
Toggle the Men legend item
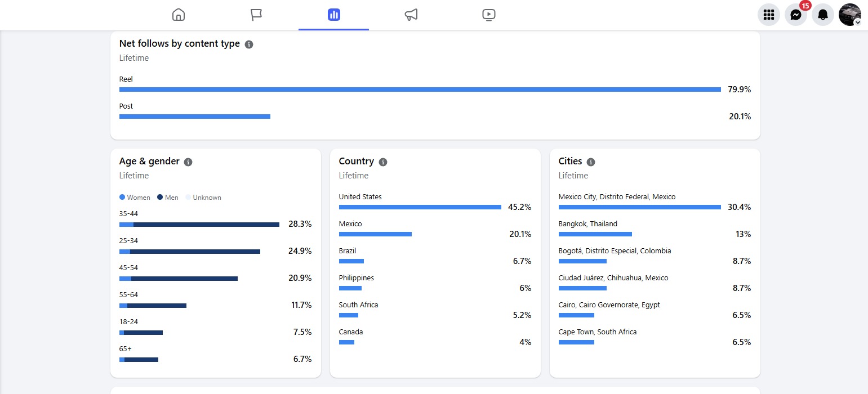168,198
